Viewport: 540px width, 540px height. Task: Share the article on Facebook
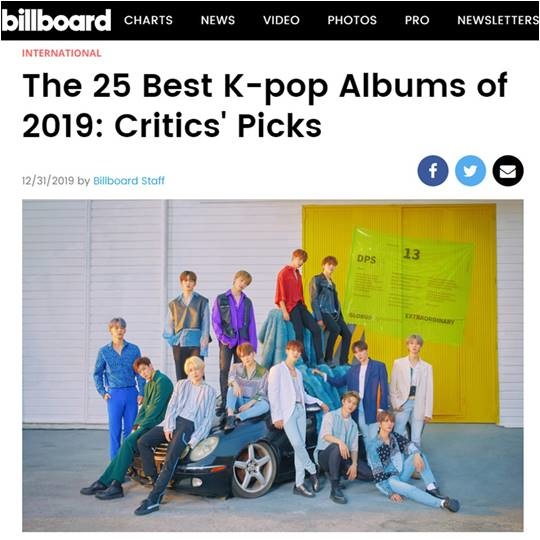pos(433,171)
